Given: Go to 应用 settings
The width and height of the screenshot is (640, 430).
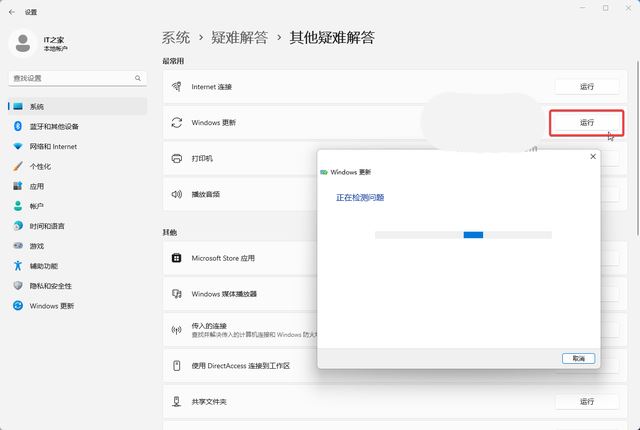Looking at the screenshot, I should pyautogui.click(x=37, y=186).
